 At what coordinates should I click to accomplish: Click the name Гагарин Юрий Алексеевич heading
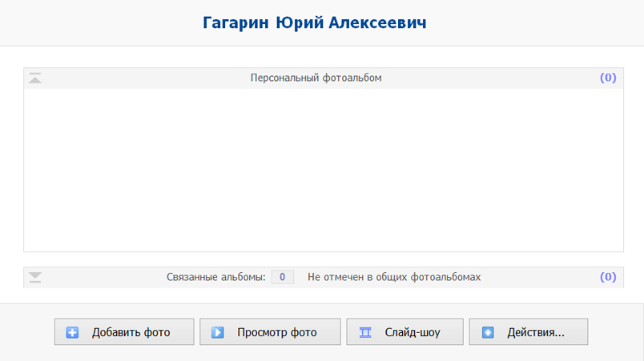(x=315, y=22)
